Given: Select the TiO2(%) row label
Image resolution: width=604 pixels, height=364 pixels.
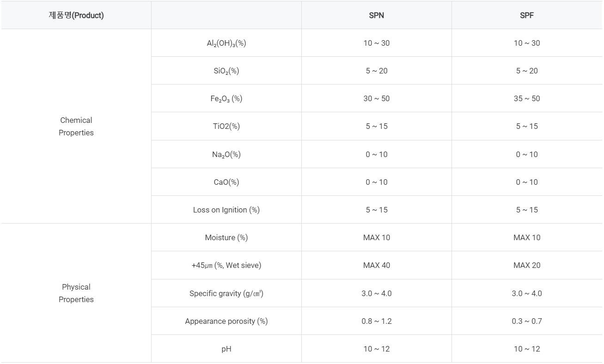Looking at the screenshot, I should point(226,126).
